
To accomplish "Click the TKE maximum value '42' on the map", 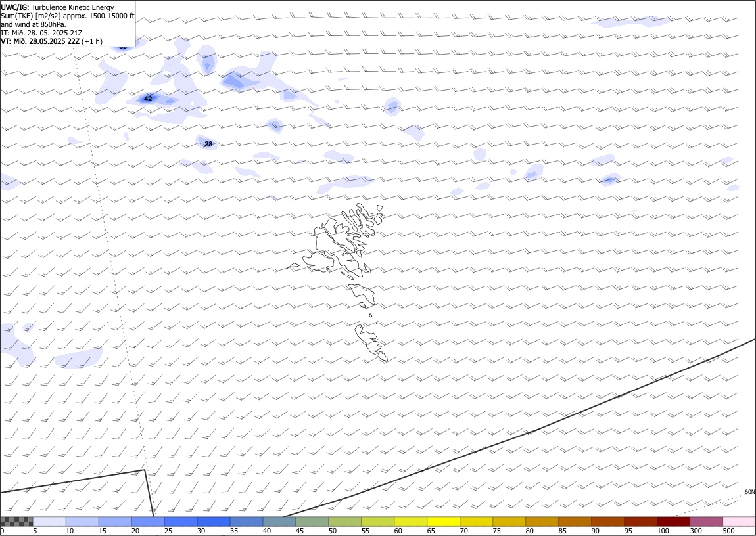I will 148,99.
